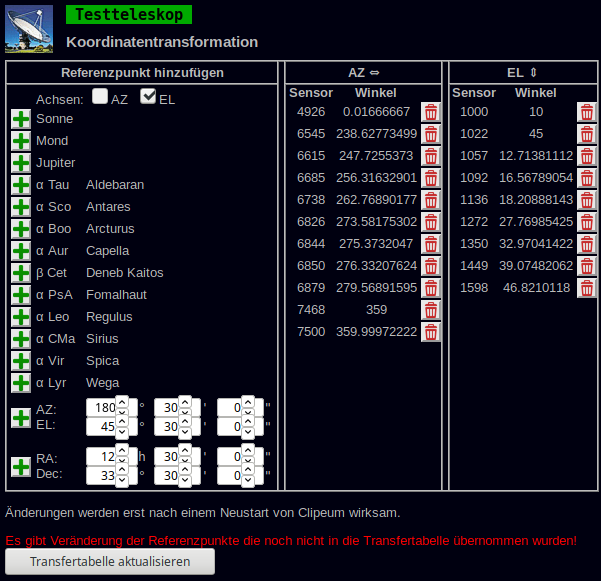The image size is (601, 581).
Task: Click AZ angle value 359.99972222
Action: coord(376,332)
